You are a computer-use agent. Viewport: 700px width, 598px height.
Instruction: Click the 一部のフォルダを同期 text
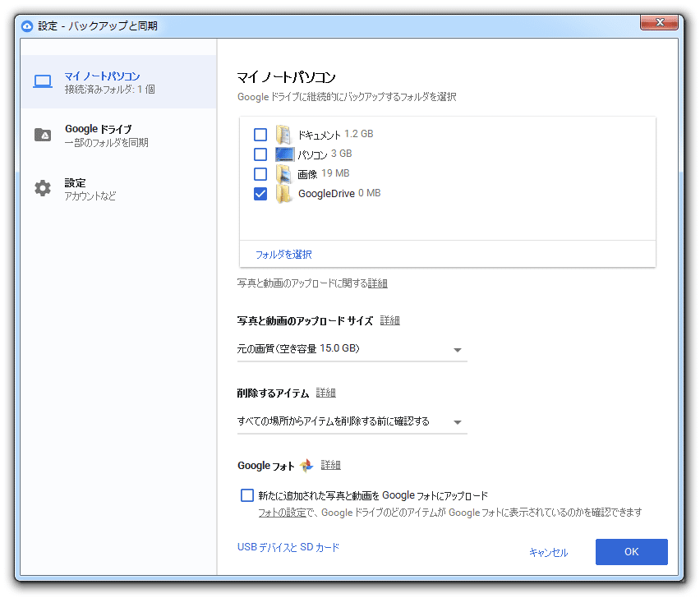click(106, 143)
